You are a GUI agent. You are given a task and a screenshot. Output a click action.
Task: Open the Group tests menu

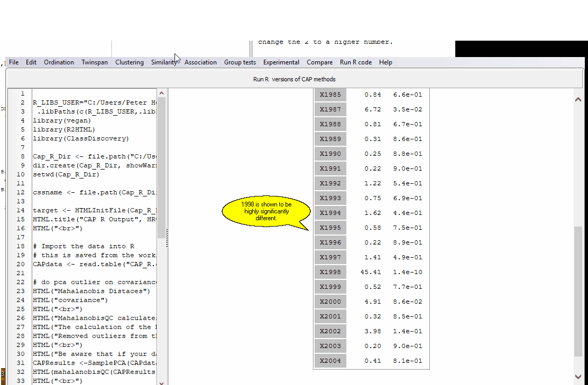click(240, 62)
